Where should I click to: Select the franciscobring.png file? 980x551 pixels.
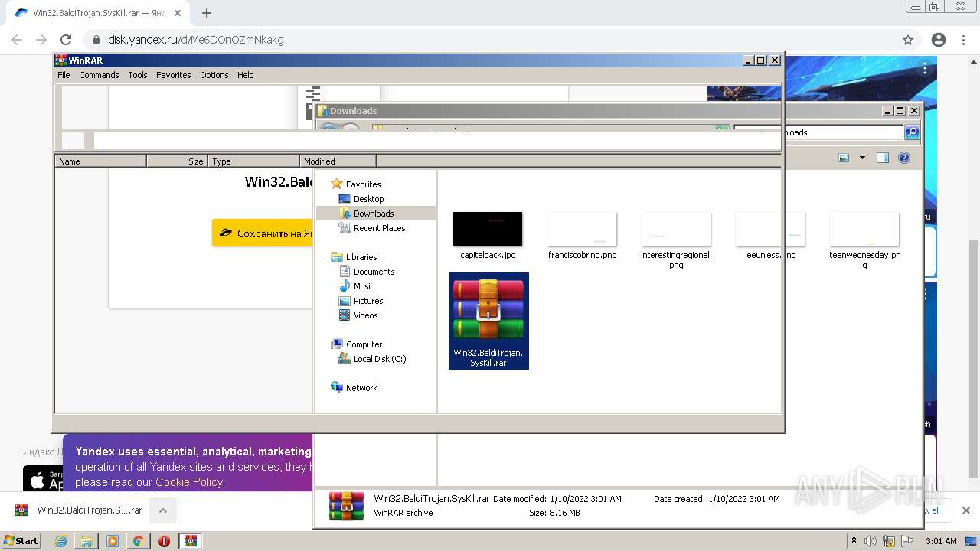582,236
